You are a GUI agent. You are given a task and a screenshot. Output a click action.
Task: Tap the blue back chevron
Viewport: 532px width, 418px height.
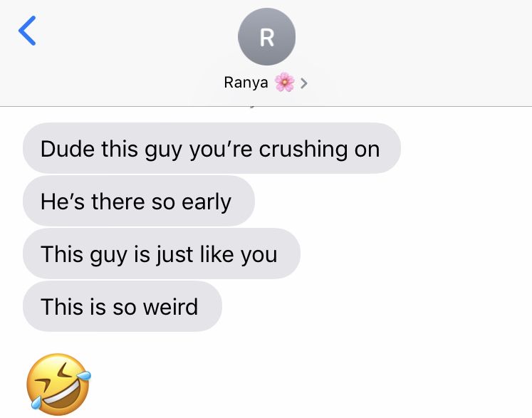[27, 31]
